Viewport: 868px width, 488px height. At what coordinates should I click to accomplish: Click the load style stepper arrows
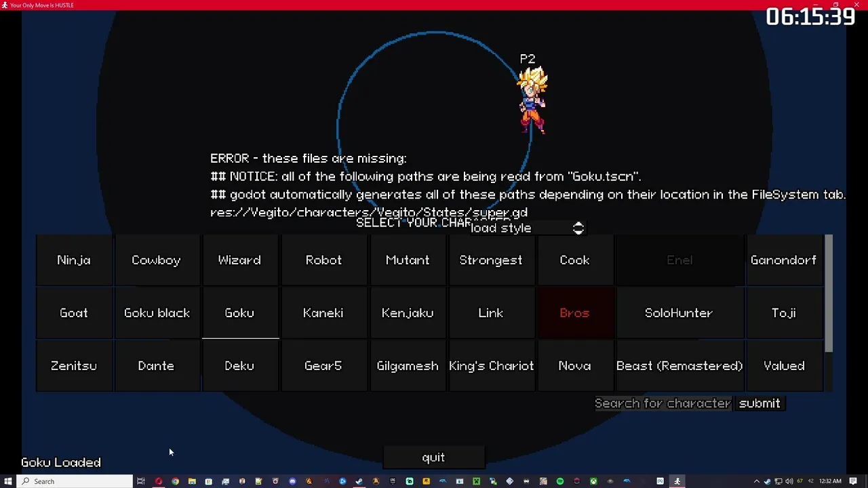click(x=578, y=228)
